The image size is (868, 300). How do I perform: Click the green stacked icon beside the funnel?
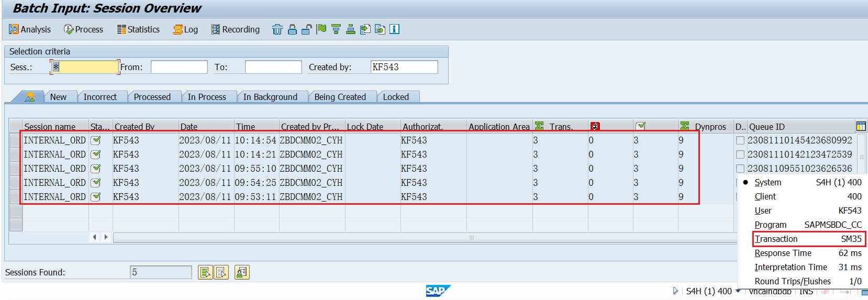[x=351, y=29]
